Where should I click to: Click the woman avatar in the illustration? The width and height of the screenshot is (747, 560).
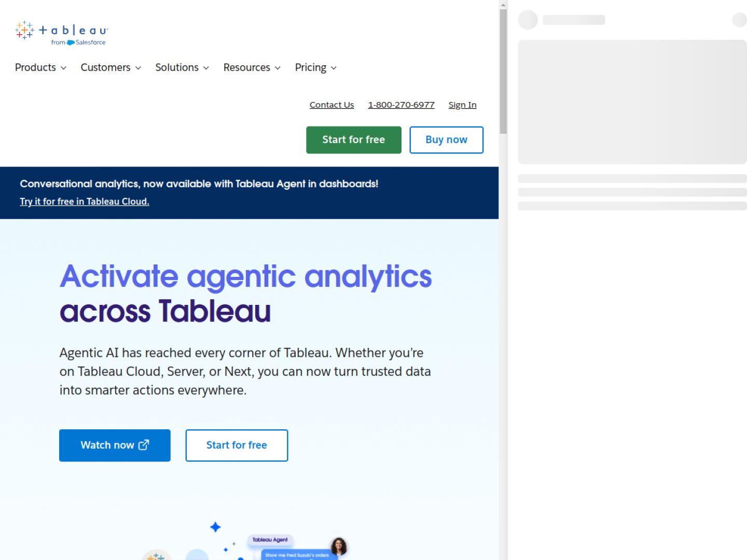[x=339, y=546]
